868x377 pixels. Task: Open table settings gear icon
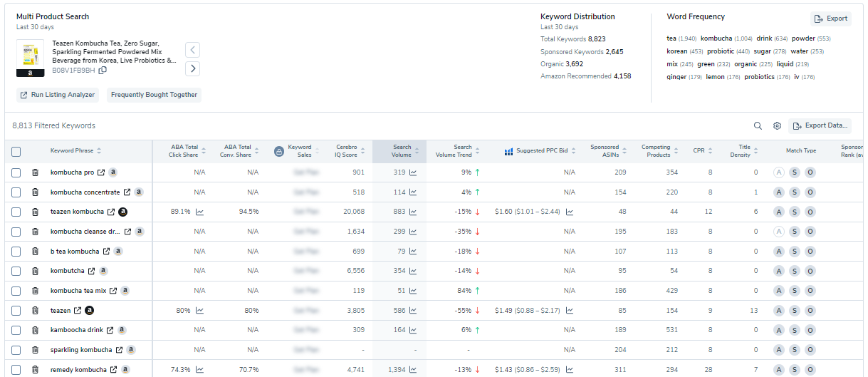(x=777, y=125)
